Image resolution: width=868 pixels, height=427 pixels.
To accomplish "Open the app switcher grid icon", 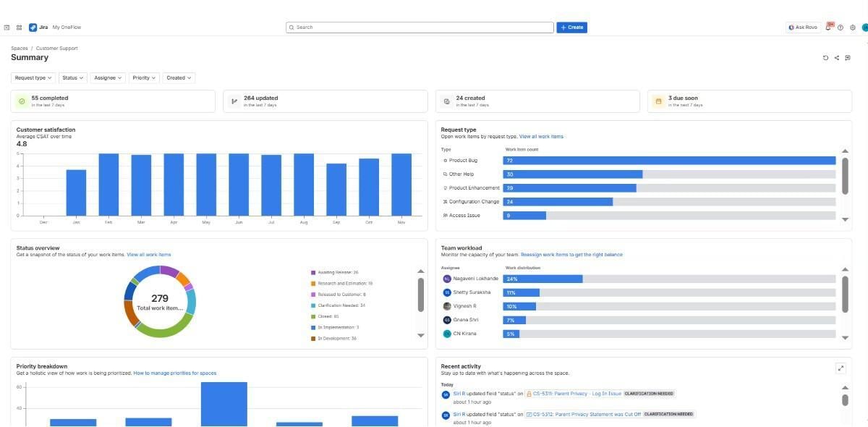I will 19,28.
